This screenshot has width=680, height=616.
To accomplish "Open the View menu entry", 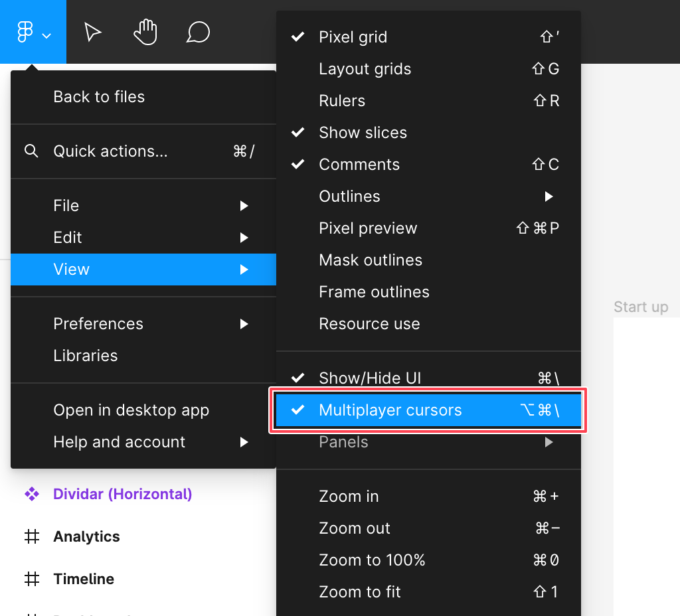I will coord(71,269).
